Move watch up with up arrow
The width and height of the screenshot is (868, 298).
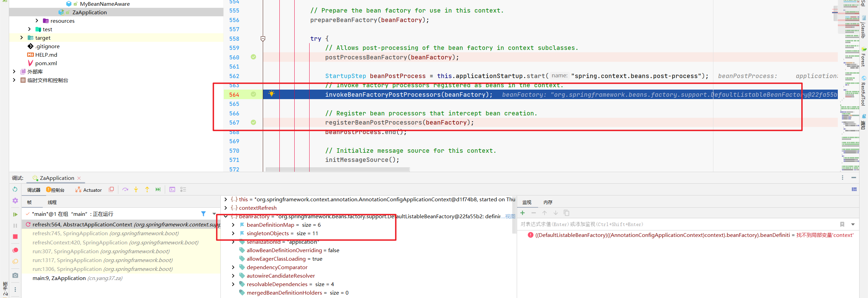click(545, 213)
